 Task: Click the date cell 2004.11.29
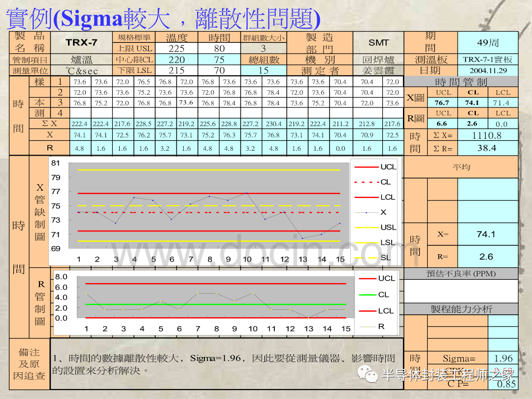pyautogui.click(x=488, y=70)
